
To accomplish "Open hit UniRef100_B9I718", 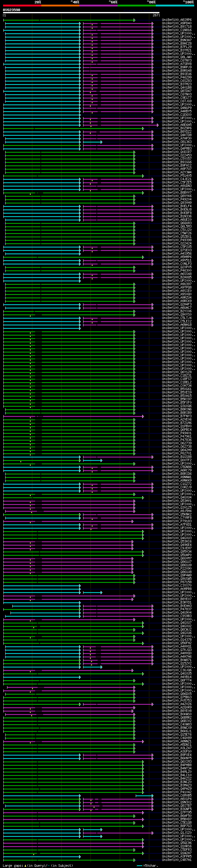I will coord(177,26).
